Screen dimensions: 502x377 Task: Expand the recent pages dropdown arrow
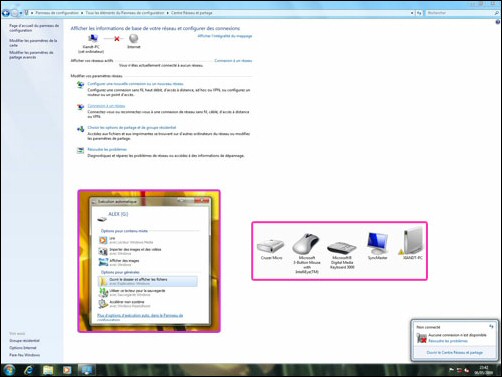click(x=21, y=13)
